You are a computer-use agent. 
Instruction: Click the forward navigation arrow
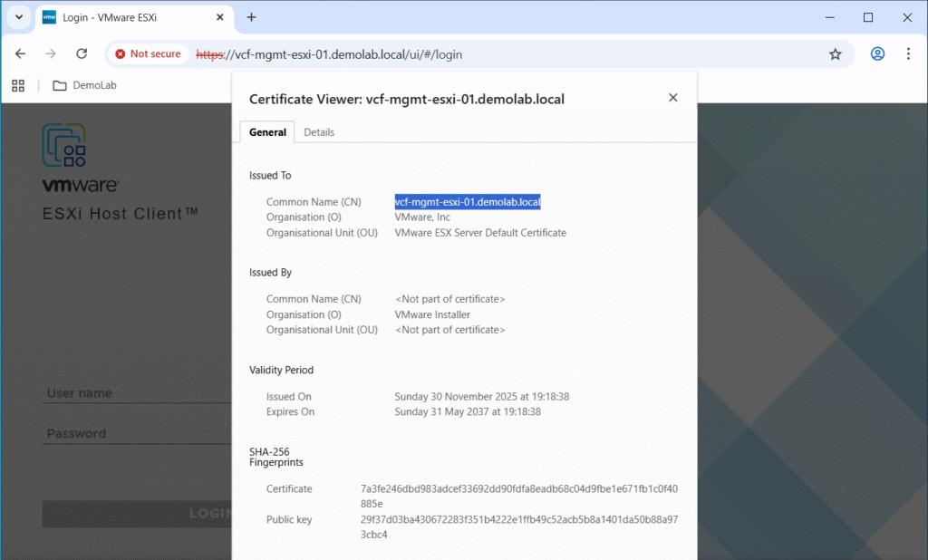(x=51, y=53)
